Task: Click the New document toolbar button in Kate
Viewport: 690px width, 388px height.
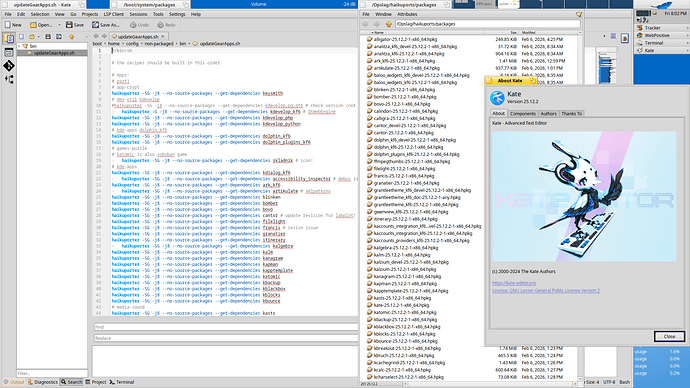Action: 13,25
